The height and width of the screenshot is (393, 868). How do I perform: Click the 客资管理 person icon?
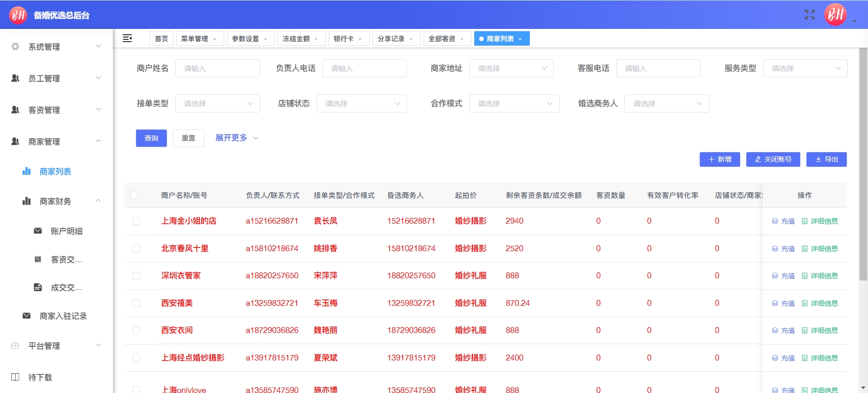tap(15, 110)
